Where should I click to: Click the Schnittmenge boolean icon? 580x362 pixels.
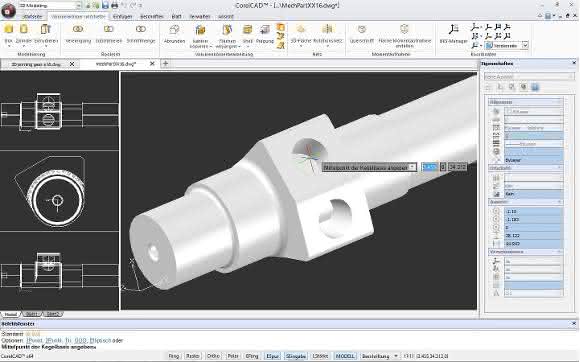click(x=141, y=29)
